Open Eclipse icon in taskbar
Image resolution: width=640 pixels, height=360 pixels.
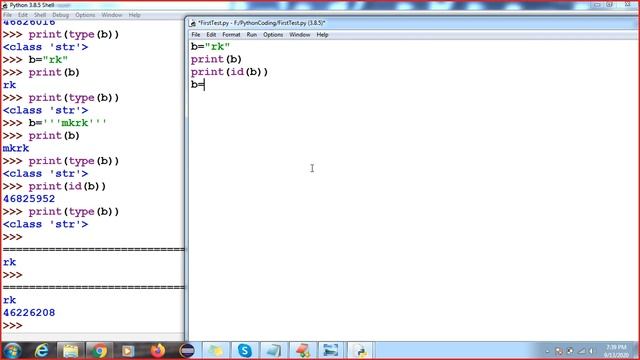click(187, 351)
